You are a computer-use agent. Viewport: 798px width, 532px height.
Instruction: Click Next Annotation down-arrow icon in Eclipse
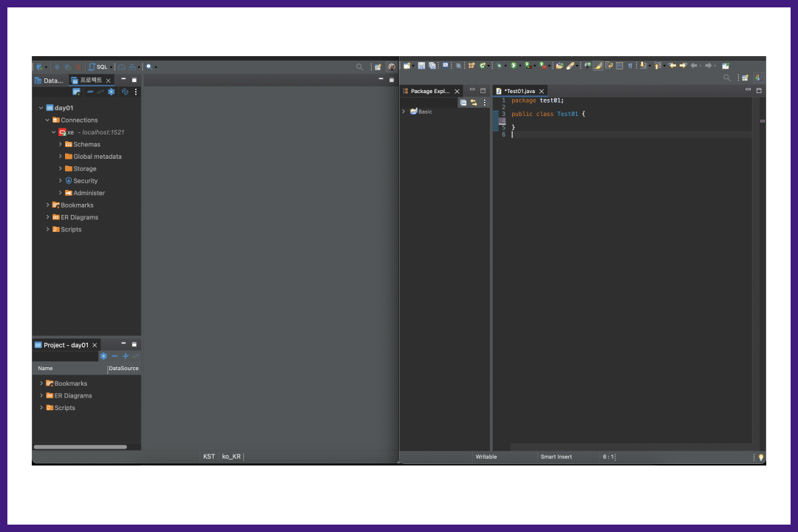click(x=643, y=65)
